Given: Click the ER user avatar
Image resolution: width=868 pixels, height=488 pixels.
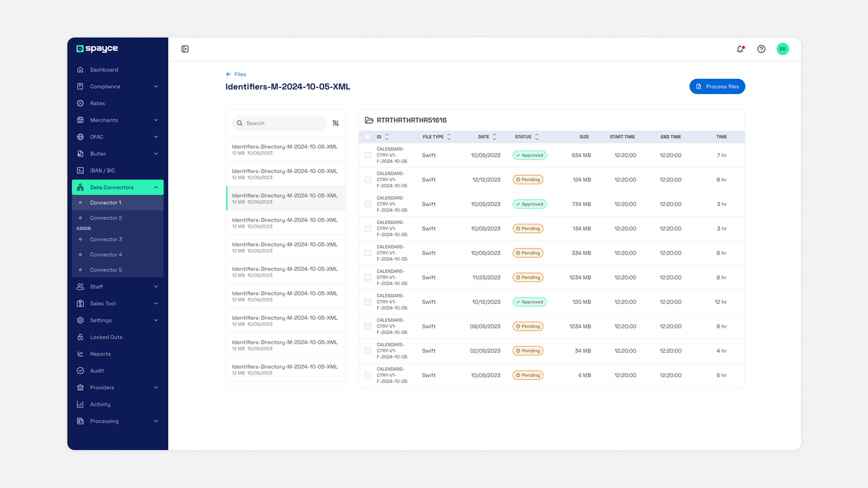Looking at the screenshot, I should 783,49.
